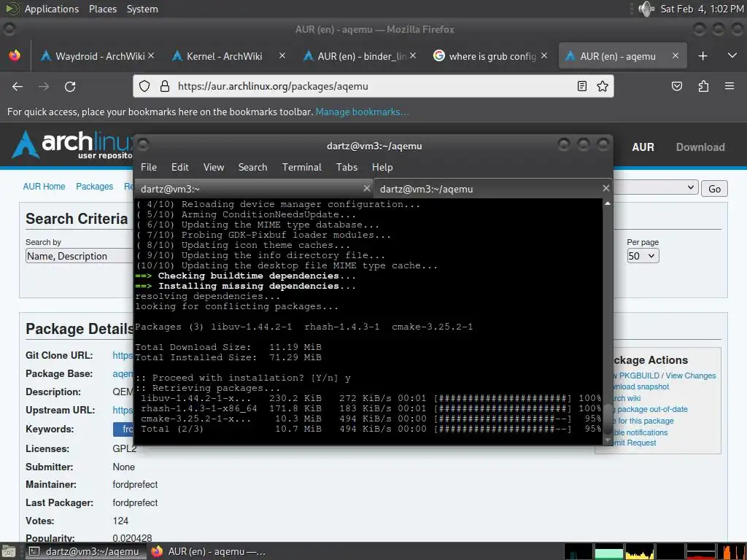The image size is (747, 560).
Task: Open Packages link on AUR page
Action: (x=94, y=186)
